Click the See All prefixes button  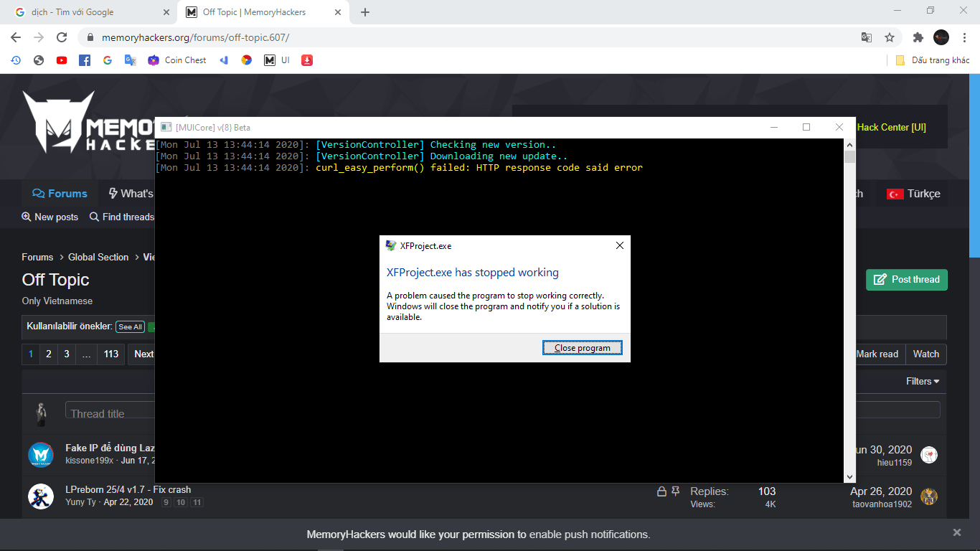coord(131,326)
